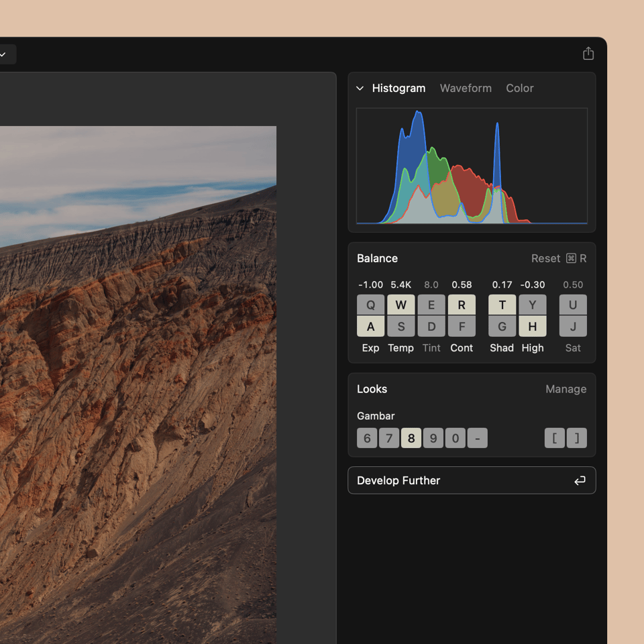The width and height of the screenshot is (644, 644).
Task: Switch to the Color tab
Action: (x=519, y=89)
